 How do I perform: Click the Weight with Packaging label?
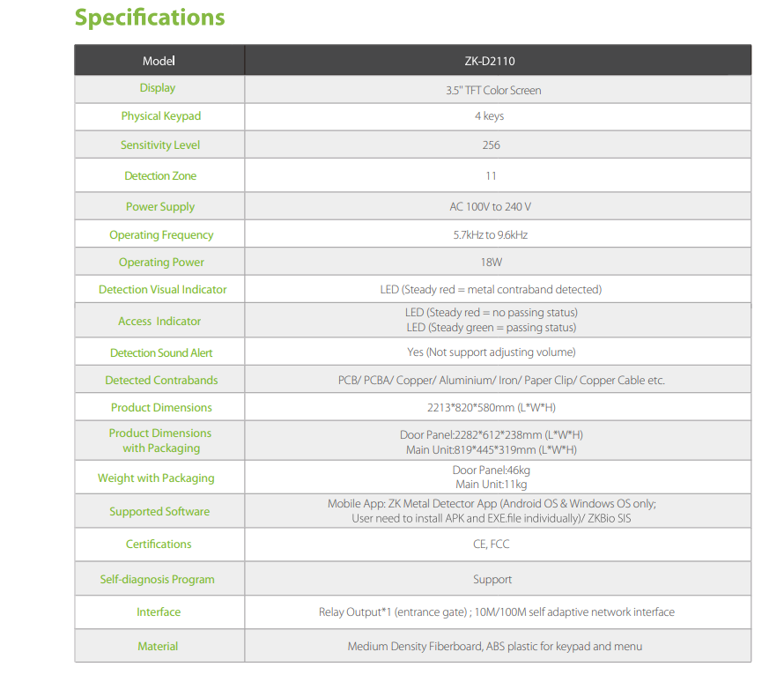(156, 478)
